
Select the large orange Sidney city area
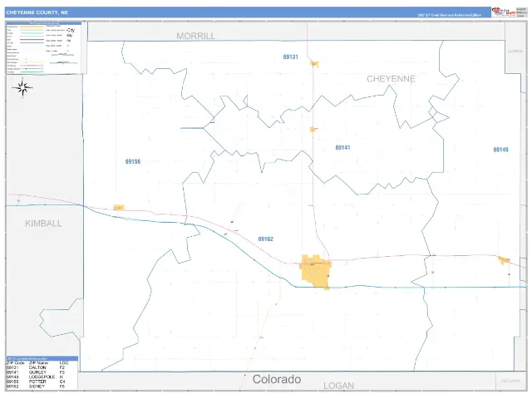point(316,272)
